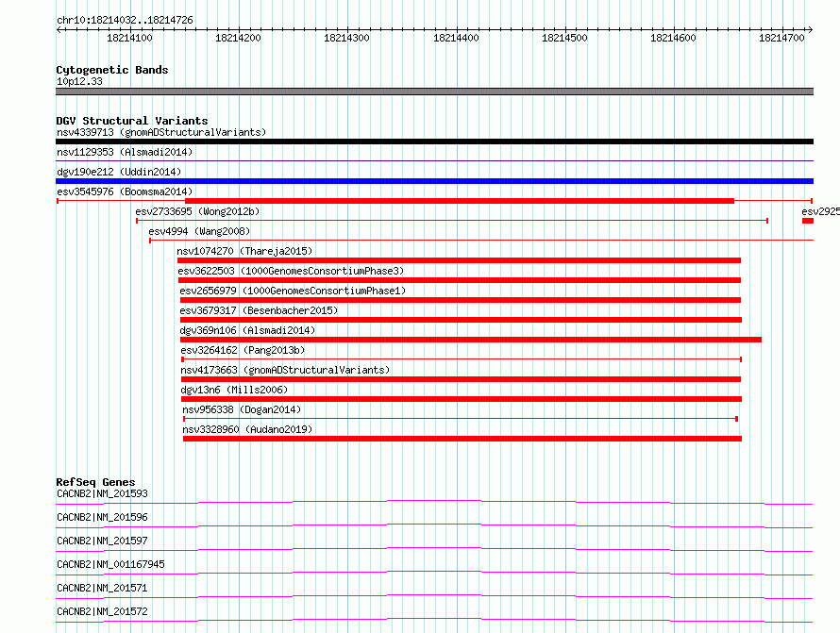Open variant nsv1129353 (Alsmadi2014) label
The height and width of the screenshot is (633, 840).
click(125, 152)
